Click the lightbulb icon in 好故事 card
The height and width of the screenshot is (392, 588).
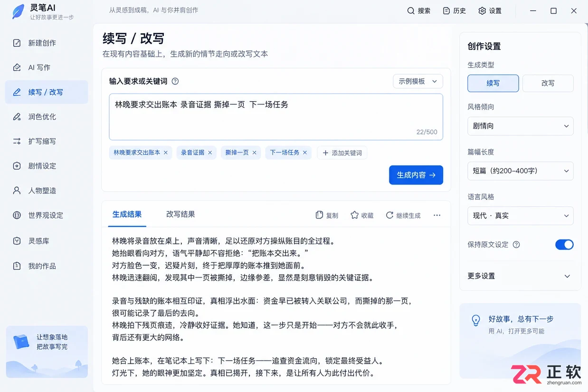[x=476, y=320]
